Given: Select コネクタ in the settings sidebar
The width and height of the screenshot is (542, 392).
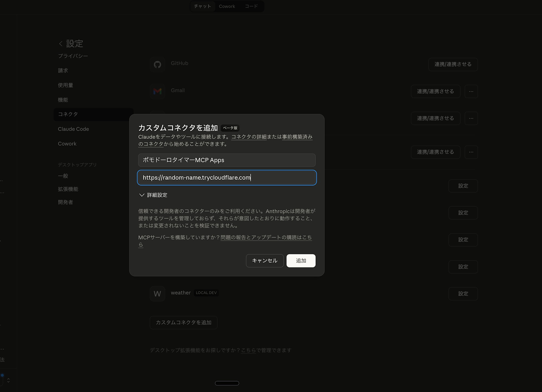Looking at the screenshot, I should 67,114.
